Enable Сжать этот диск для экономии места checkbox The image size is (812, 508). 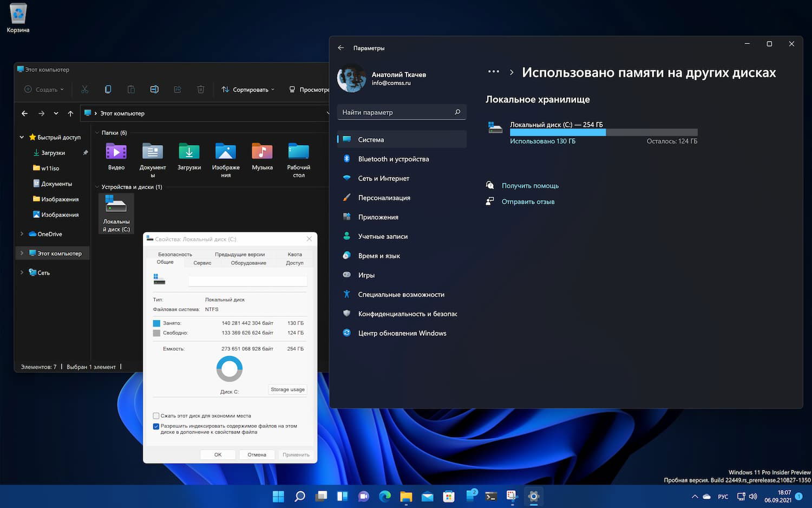(156, 416)
